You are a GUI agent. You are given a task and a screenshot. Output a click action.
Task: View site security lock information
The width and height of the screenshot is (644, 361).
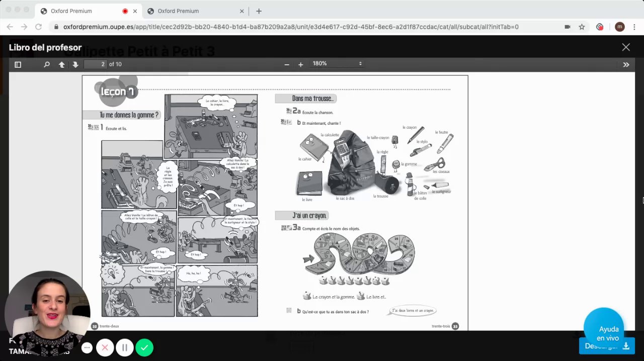tap(56, 27)
